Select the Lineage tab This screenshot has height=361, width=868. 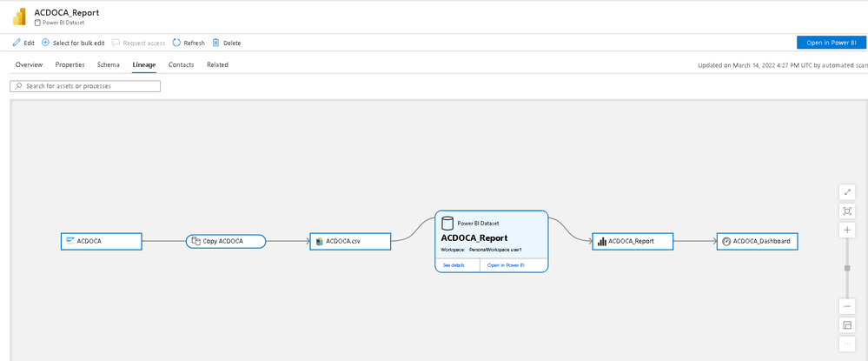click(144, 65)
